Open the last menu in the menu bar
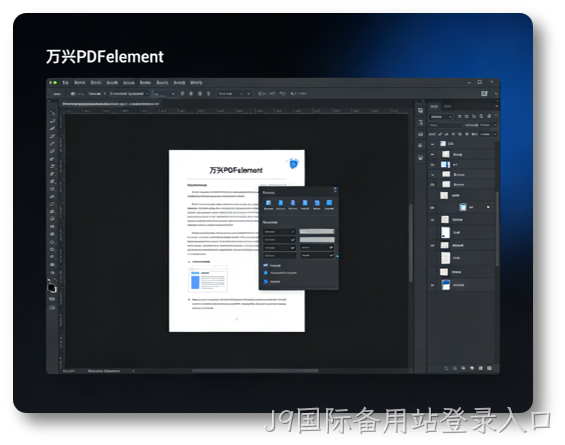This screenshot has height=445, width=565. pos(196,83)
